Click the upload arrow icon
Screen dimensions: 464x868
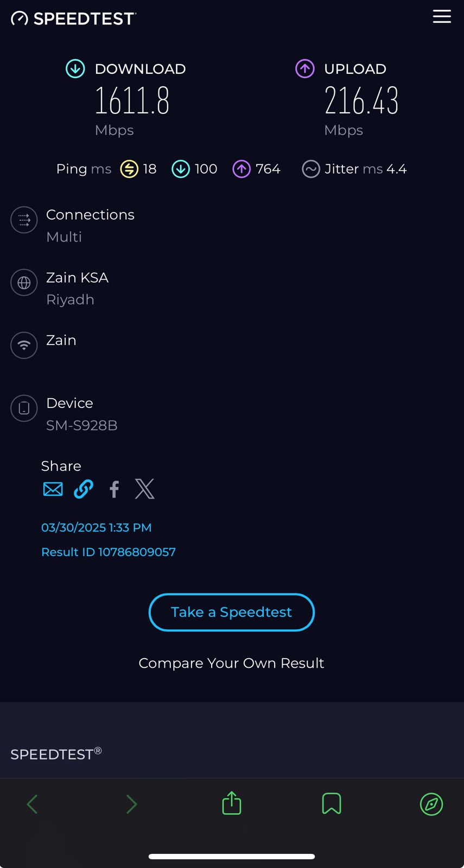[304, 69]
